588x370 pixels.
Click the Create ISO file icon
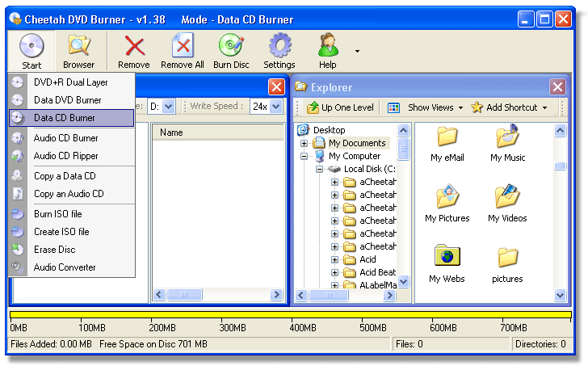click(x=17, y=232)
